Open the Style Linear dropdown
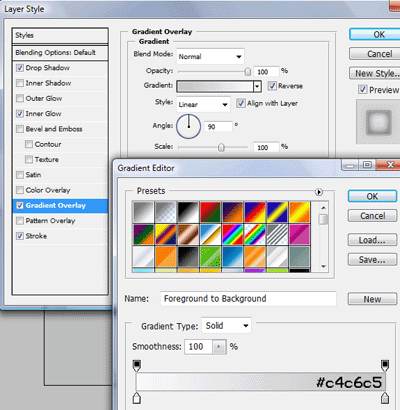 point(203,104)
